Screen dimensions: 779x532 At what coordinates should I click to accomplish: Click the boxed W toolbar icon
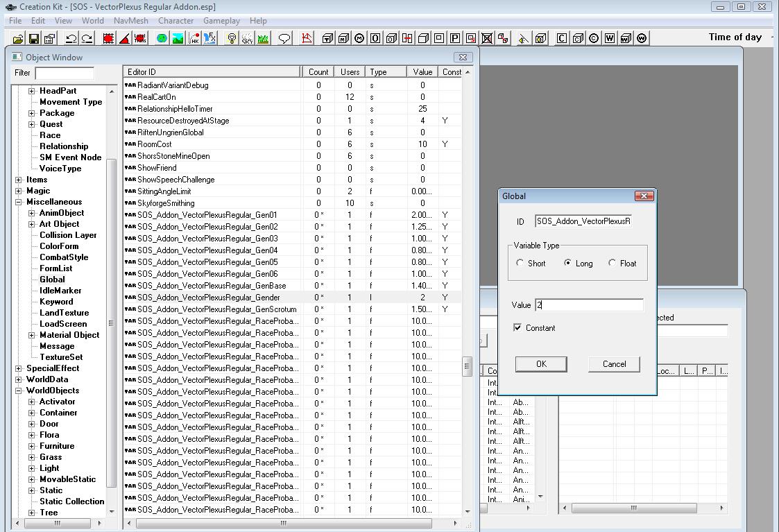[x=610, y=38]
